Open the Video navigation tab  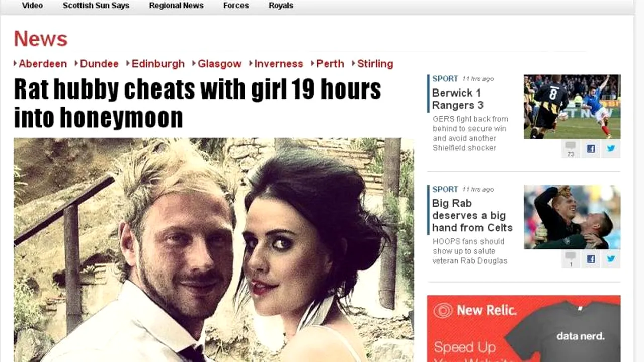coord(32,6)
